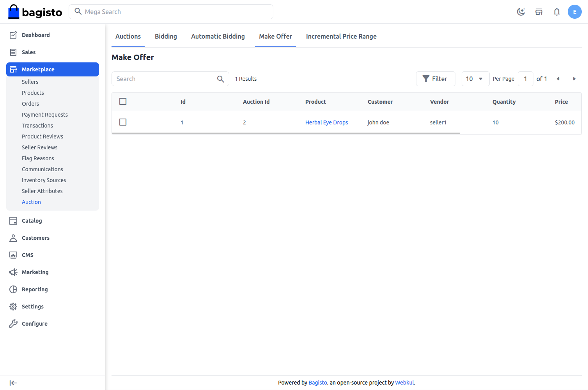Select the Make Offer tab
588x390 pixels.
(275, 36)
